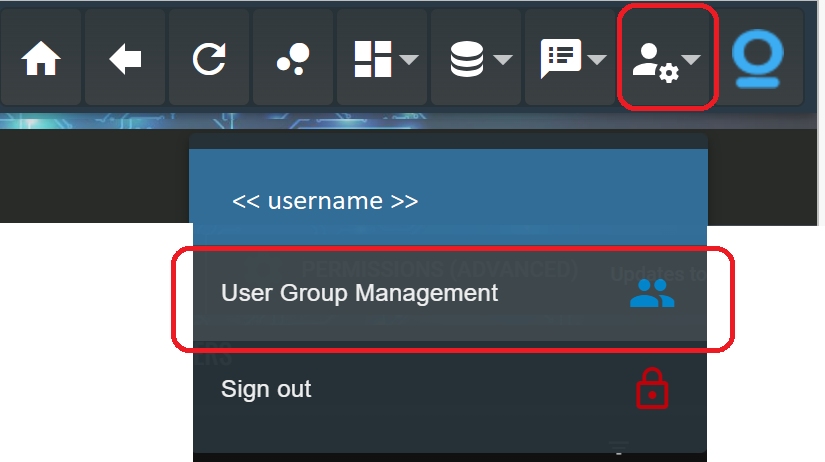Select Sign out from the menu

[266, 389]
